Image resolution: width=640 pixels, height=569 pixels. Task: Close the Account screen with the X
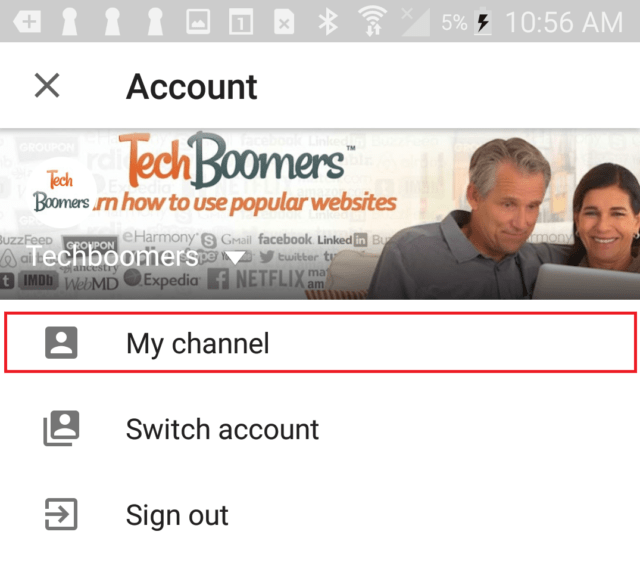click(x=47, y=86)
